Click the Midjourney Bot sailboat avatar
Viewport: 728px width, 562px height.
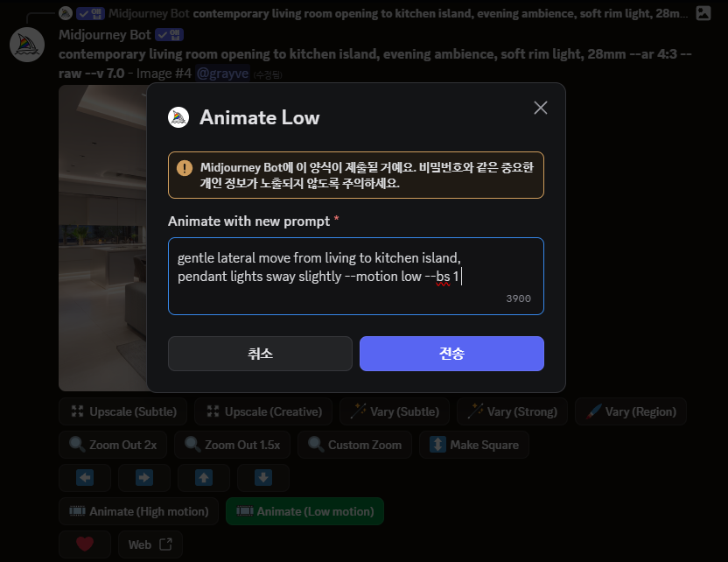pyautogui.click(x=27, y=45)
